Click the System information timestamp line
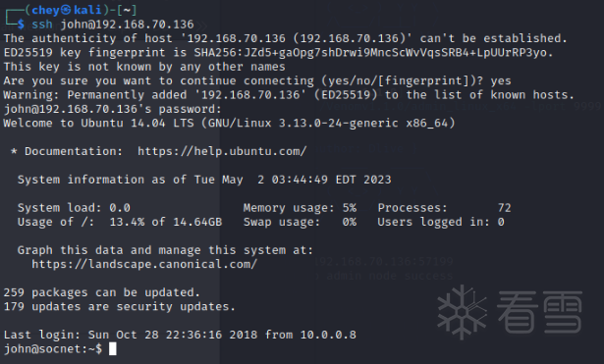The width and height of the screenshot is (604, 364). (204, 180)
